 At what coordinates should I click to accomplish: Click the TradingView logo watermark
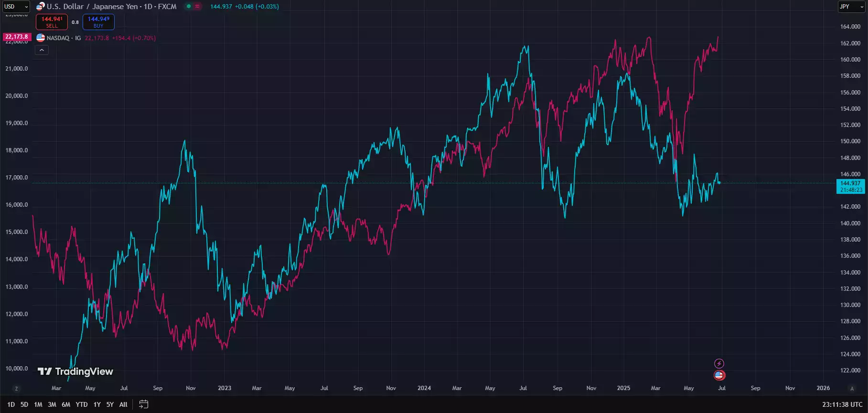(75, 371)
